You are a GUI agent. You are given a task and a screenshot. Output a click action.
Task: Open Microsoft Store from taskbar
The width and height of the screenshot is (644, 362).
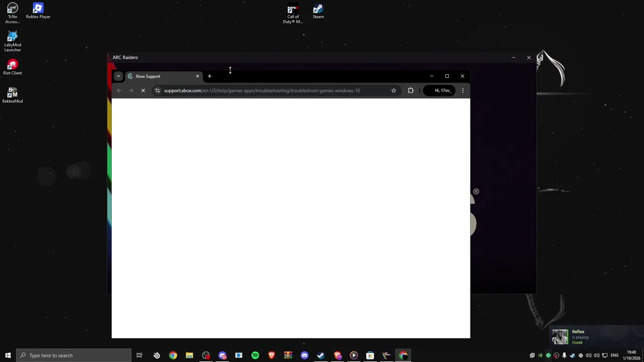[x=370, y=355]
